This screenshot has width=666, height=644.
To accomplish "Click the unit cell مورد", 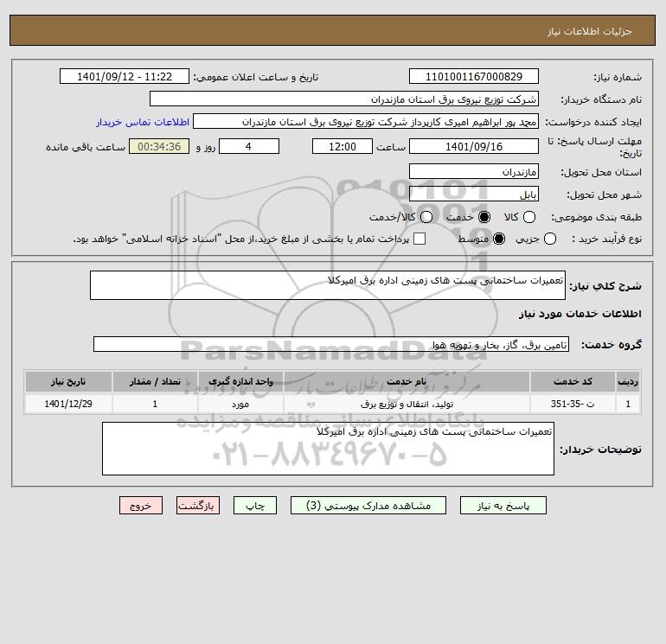I will coord(240,404).
